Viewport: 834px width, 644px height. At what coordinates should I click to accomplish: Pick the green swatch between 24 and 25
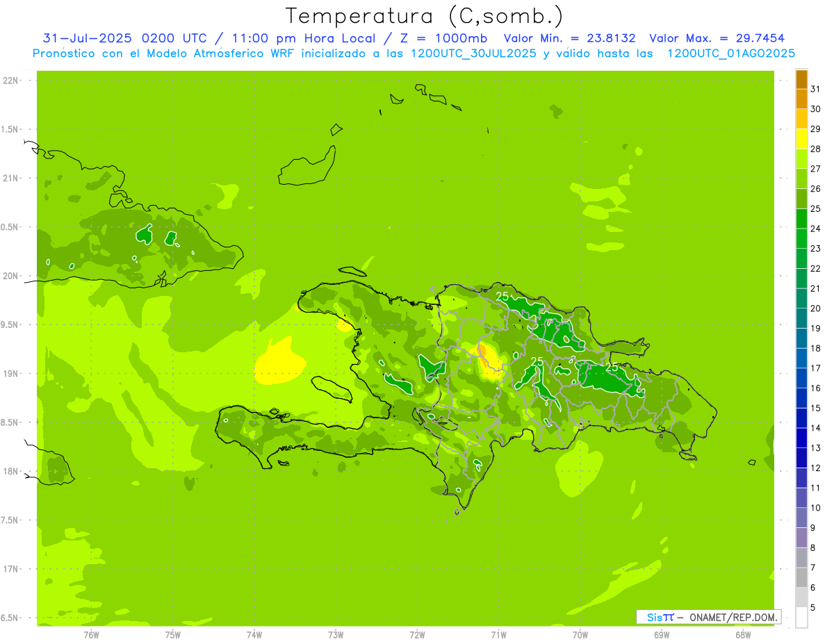(802, 219)
